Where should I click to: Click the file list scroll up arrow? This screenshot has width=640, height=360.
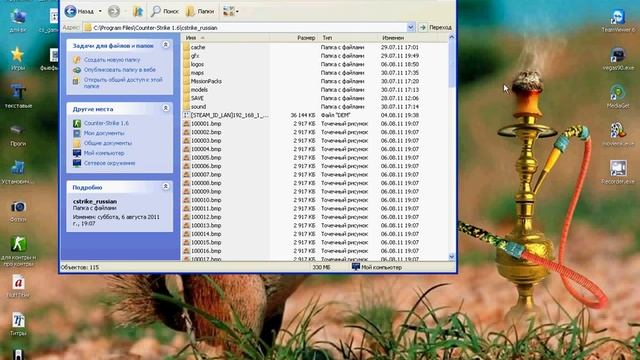tap(451, 37)
